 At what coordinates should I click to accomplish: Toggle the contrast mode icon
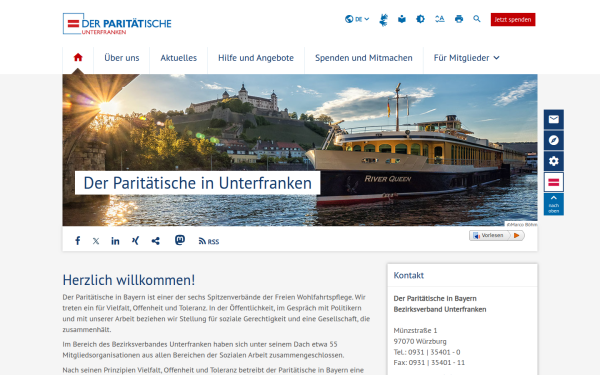(420, 19)
